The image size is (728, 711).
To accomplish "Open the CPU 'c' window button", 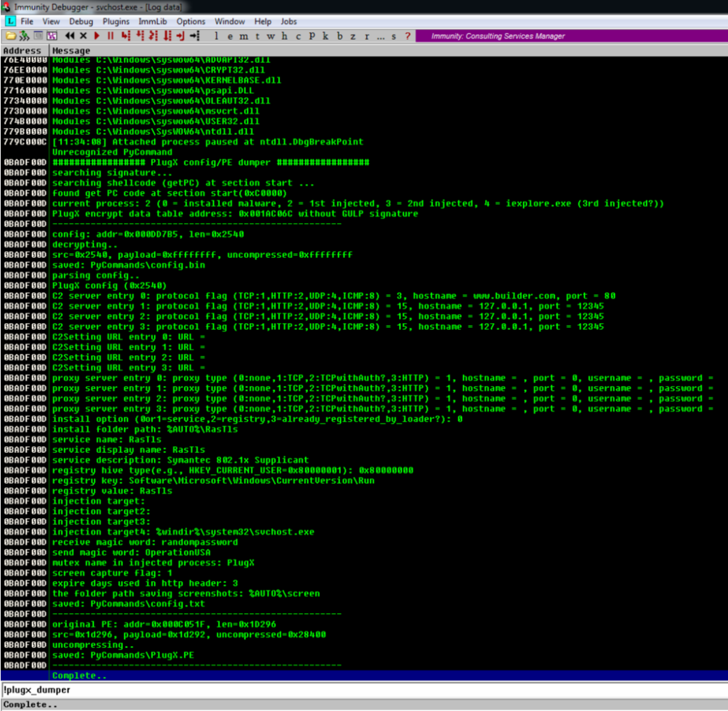I will point(298,36).
